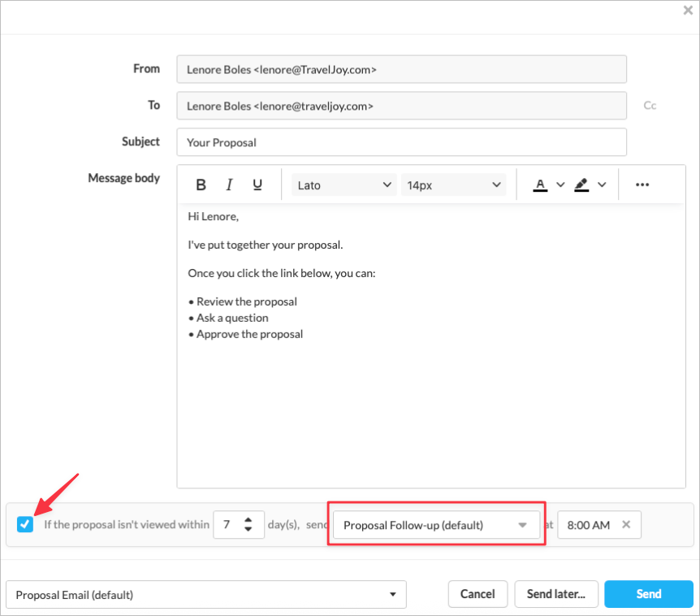Apply italic formatting to text

point(229,185)
